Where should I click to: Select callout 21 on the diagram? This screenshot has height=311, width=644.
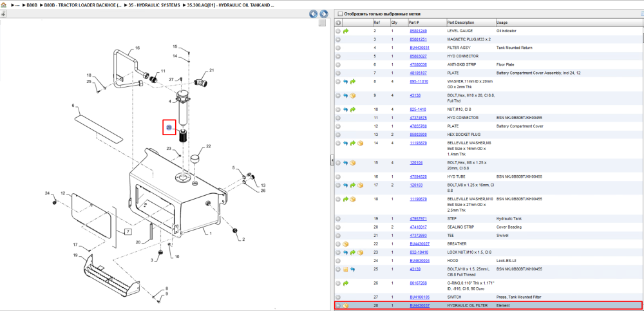click(x=212, y=70)
